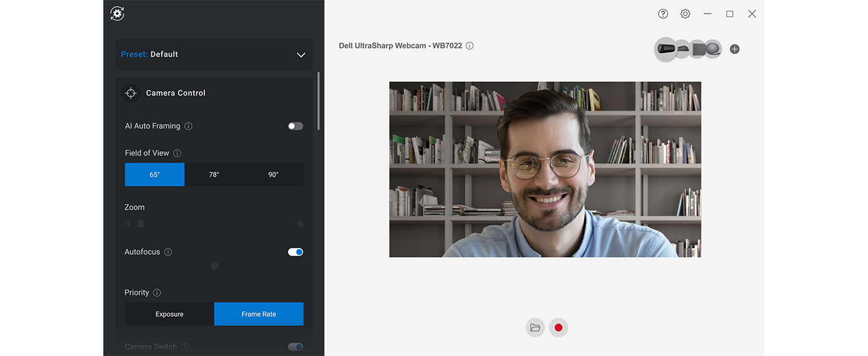Click the Zoom slider handle
The image size is (868, 356).
141,224
